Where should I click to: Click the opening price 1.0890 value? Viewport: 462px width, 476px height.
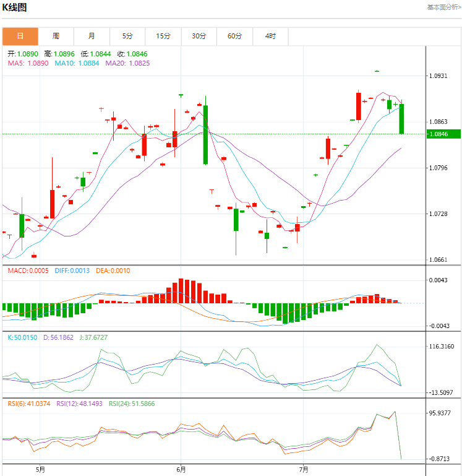point(28,54)
